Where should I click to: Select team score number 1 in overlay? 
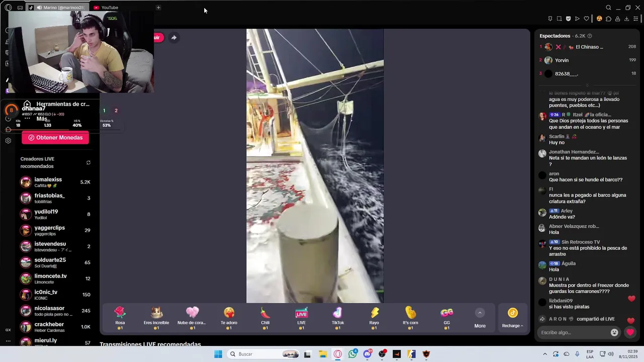click(104, 111)
